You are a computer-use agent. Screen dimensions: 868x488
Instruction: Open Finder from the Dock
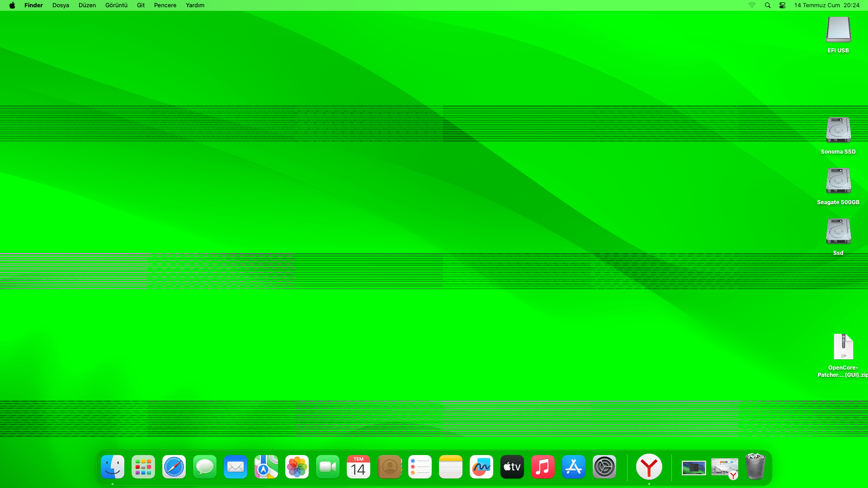pos(113,467)
